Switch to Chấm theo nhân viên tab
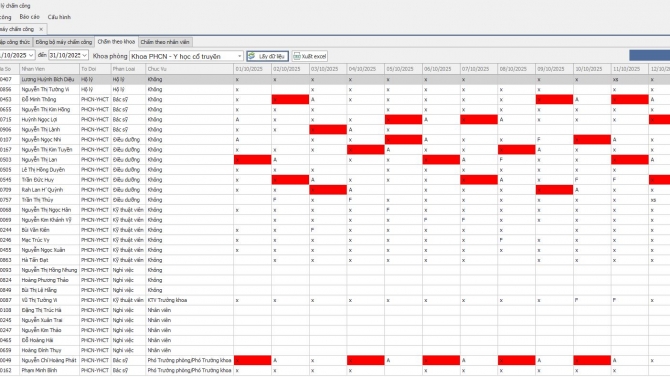 (165, 42)
